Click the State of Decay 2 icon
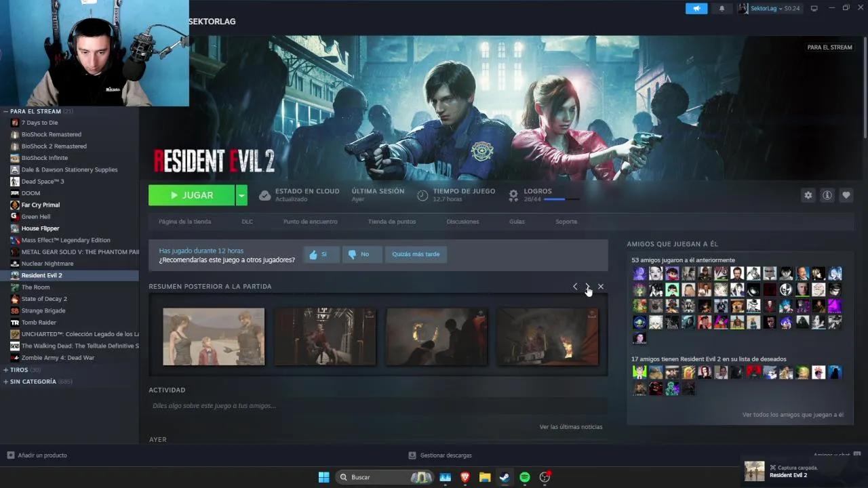The width and height of the screenshot is (868, 488). 15,299
